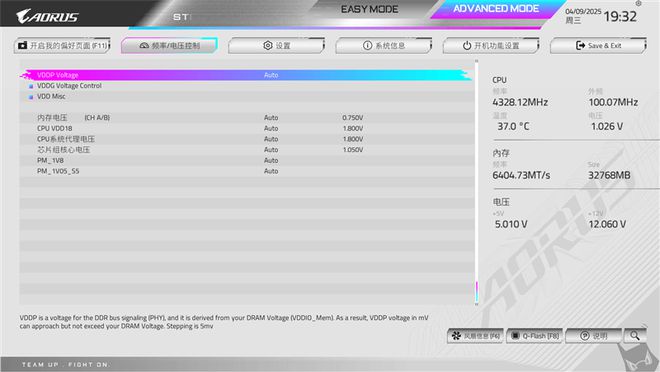660x372 pixels.
Task: Click the AORUS logo
Action: (47, 16)
